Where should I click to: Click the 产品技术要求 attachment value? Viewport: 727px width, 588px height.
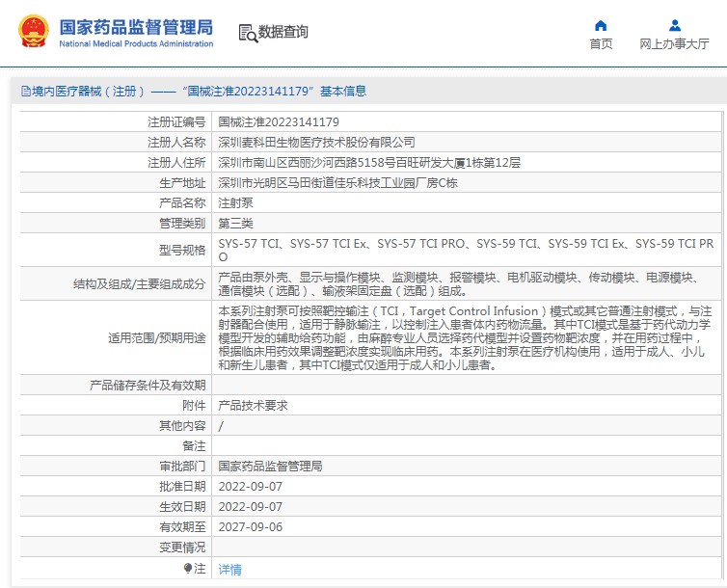(x=254, y=406)
